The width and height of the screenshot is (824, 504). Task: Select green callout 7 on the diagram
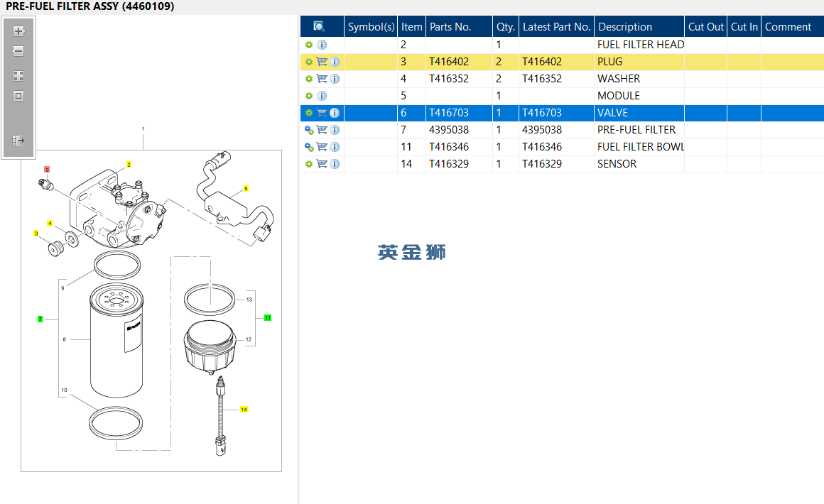40,319
